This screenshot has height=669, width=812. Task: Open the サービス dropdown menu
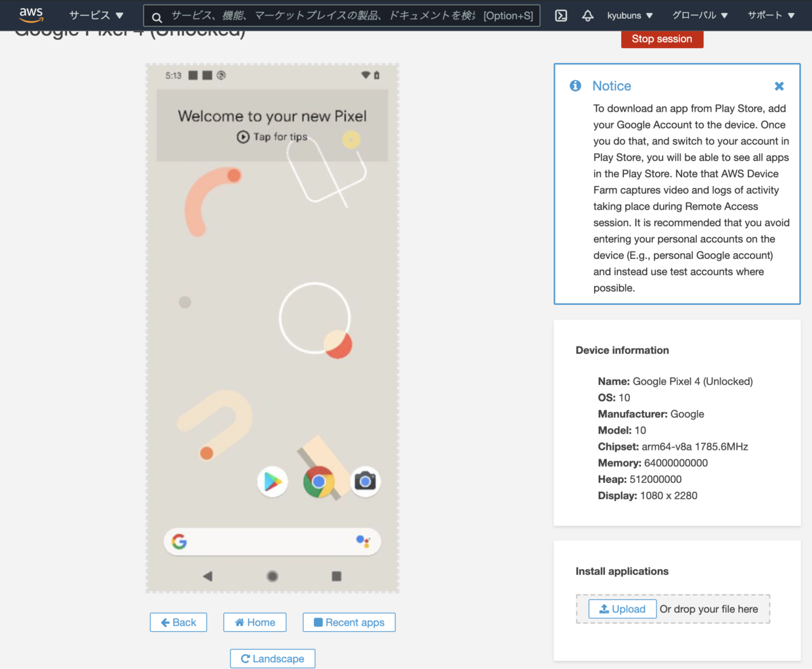[x=96, y=15]
